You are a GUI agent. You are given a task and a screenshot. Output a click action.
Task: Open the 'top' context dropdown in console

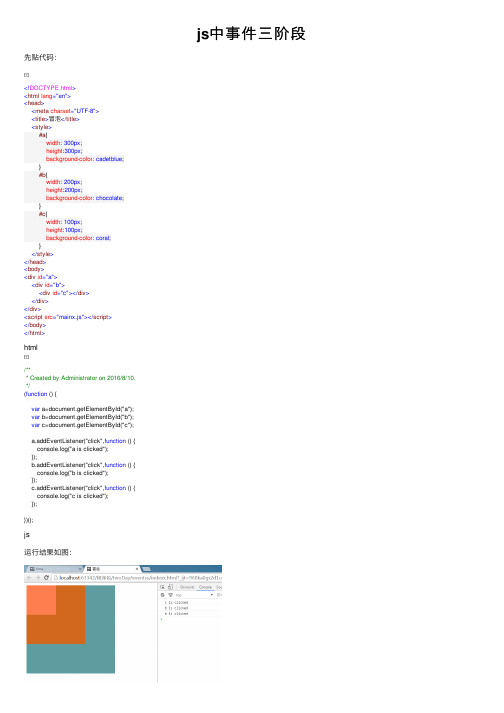[194, 595]
